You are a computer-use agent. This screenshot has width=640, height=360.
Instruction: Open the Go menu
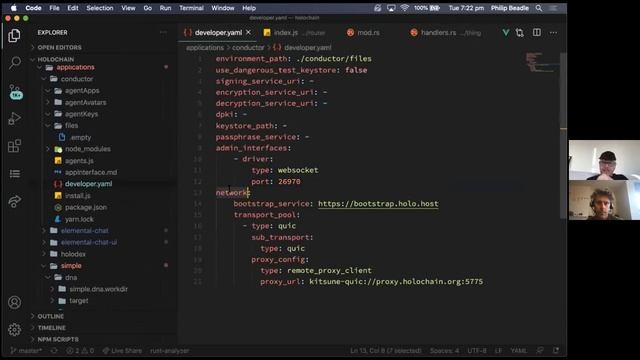coord(147,8)
